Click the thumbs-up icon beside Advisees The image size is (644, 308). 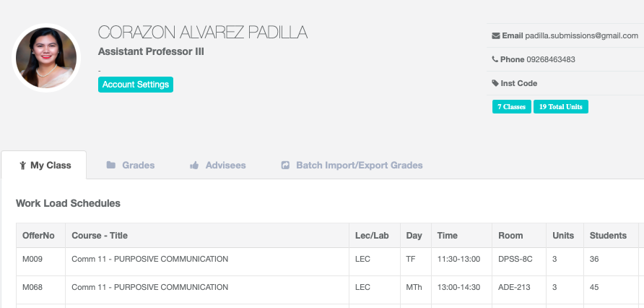click(194, 166)
